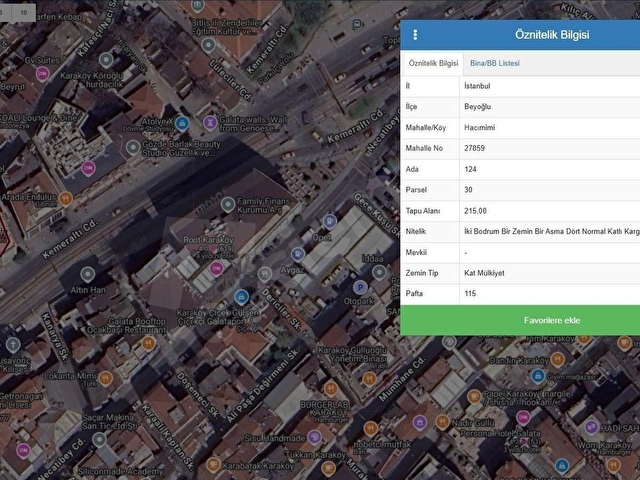Select the Ada value 124
Image resolution: width=640 pixels, height=480 pixels.
coord(470,169)
